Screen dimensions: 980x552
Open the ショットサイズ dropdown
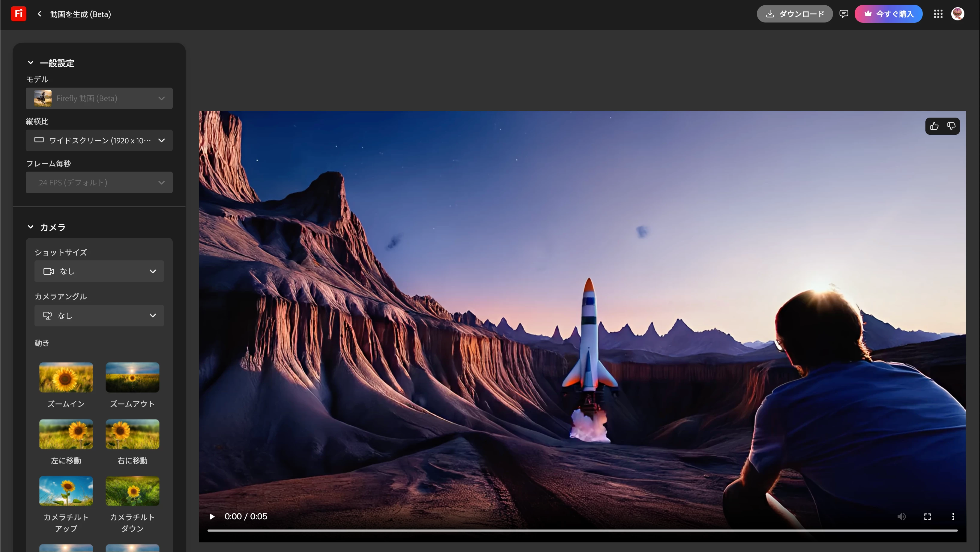coord(99,271)
